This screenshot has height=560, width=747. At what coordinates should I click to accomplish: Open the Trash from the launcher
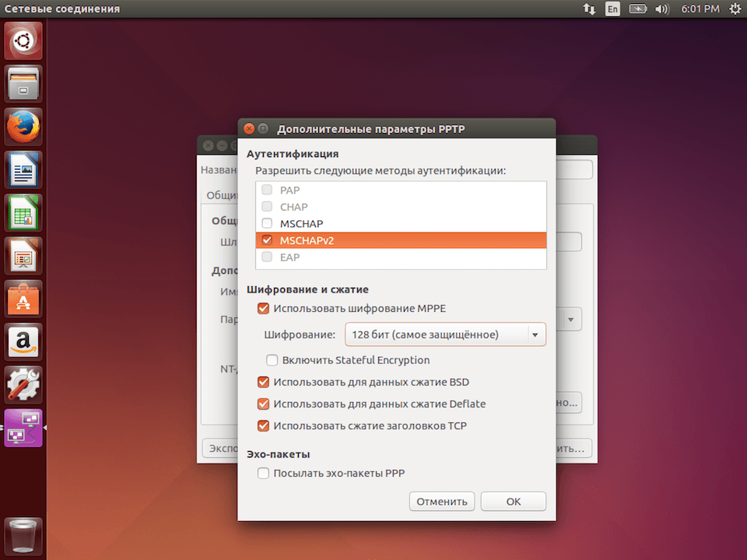(x=23, y=535)
